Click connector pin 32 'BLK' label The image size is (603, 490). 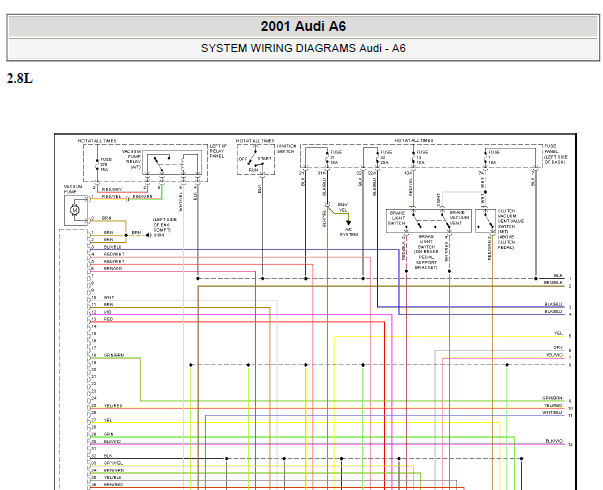pyautogui.click(x=108, y=456)
